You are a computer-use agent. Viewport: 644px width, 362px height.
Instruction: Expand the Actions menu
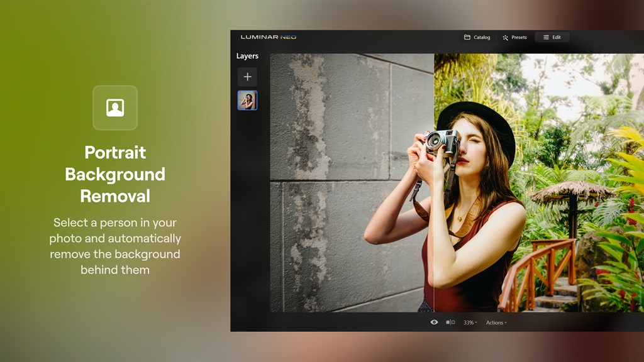click(x=496, y=322)
